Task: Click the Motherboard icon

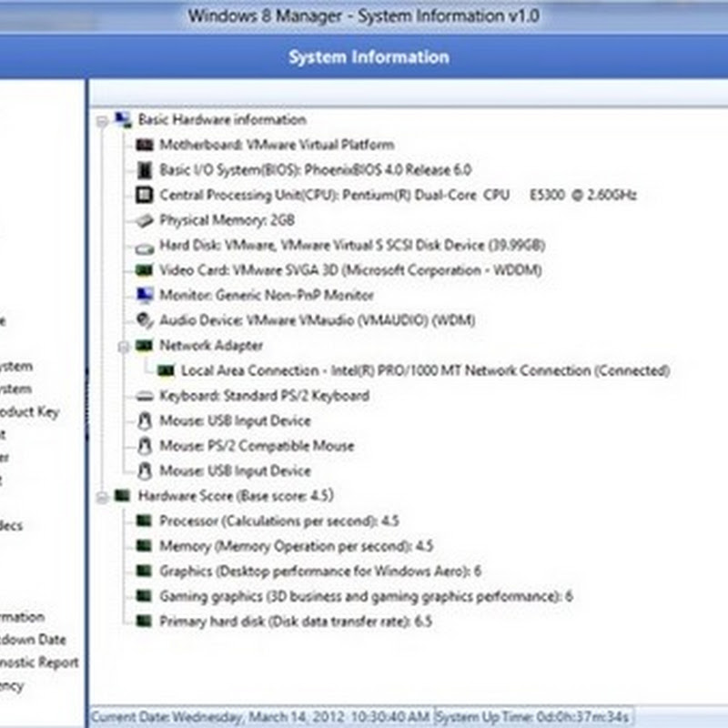Action: click(x=144, y=145)
